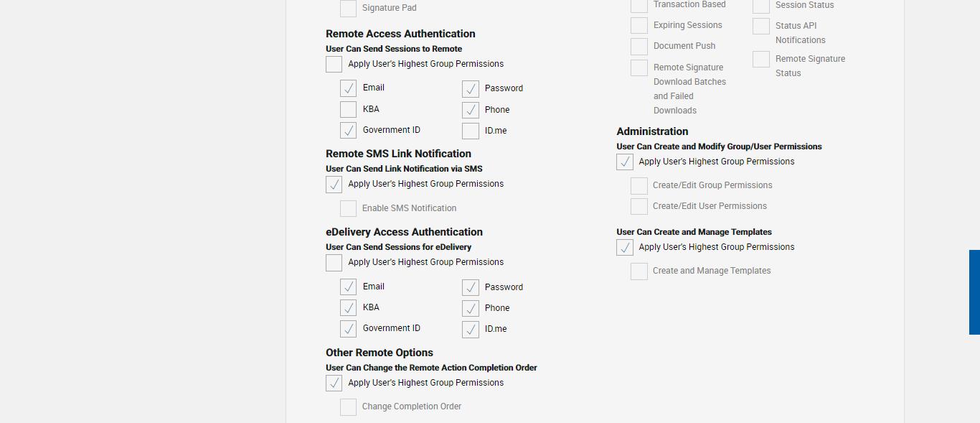Click the blue side tab on right edge
The height and width of the screenshot is (423, 980).
pos(974,292)
